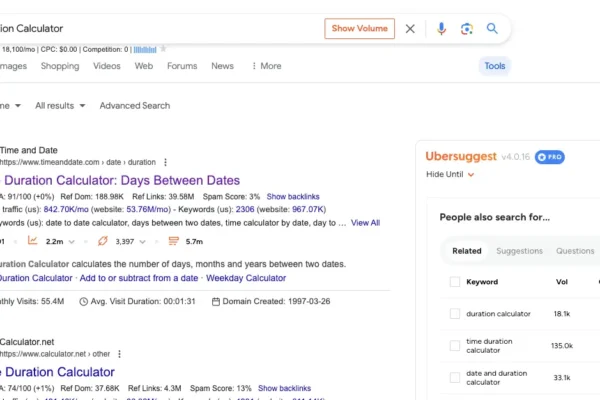Check 'date and duration calculator' keyword row
Screen dimensions: 600x400
click(455, 377)
